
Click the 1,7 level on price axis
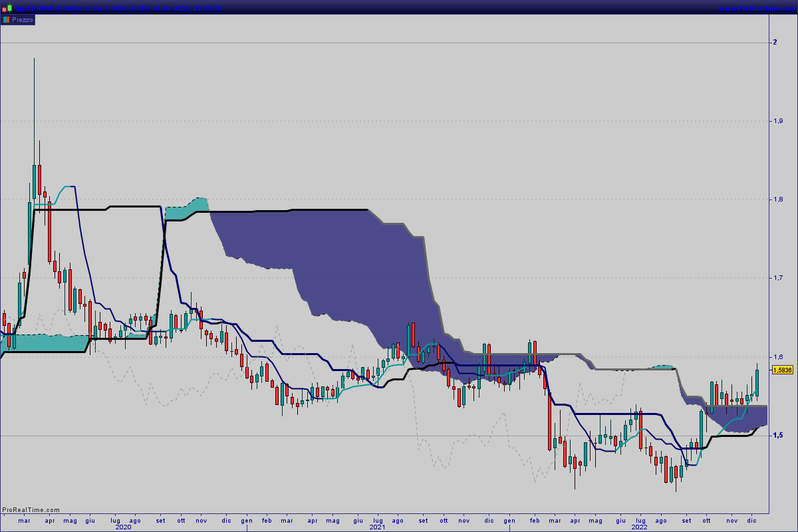(777, 278)
